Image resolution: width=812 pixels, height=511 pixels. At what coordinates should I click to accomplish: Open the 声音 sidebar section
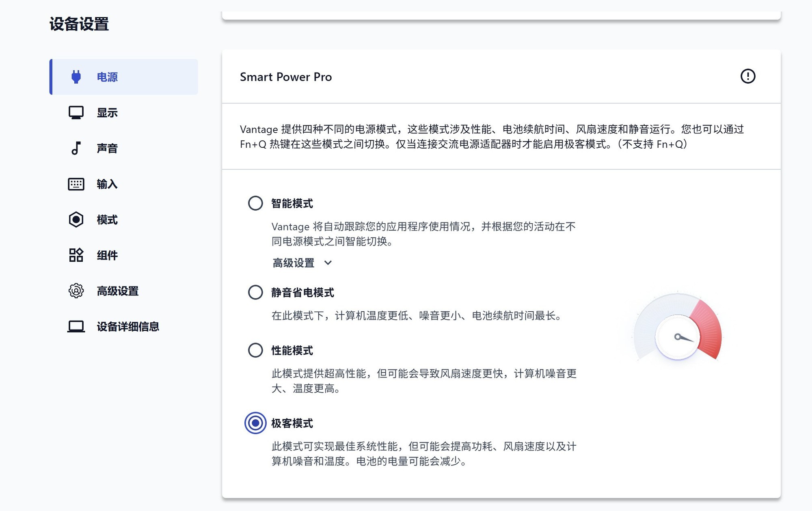(x=124, y=148)
